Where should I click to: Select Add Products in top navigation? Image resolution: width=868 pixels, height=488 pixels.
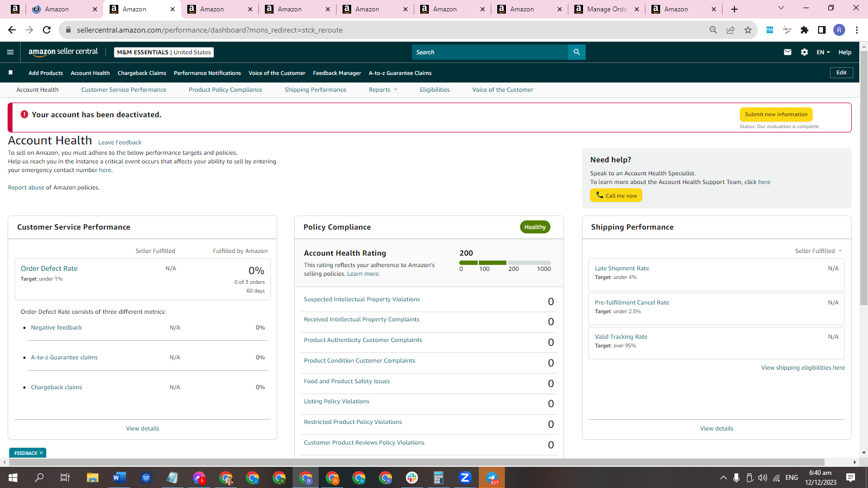coord(46,73)
